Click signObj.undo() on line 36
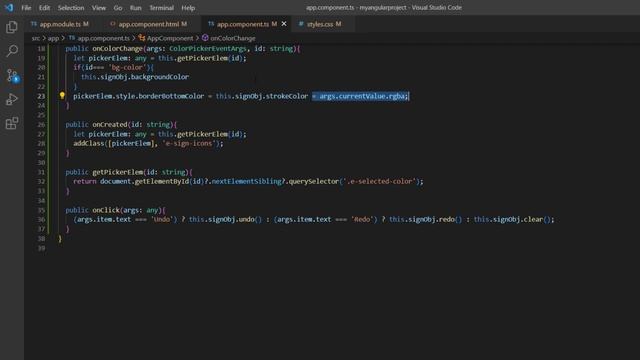The height and width of the screenshot is (360, 640). point(235,219)
